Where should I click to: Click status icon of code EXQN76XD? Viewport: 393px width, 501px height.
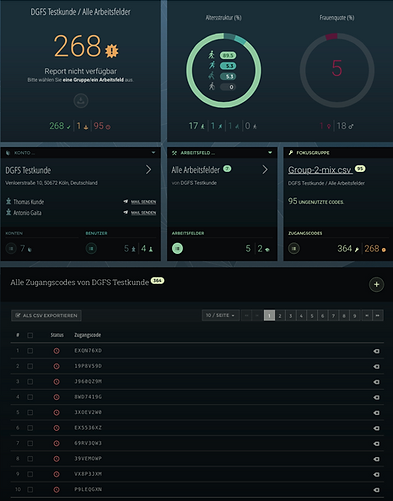(57, 351)
